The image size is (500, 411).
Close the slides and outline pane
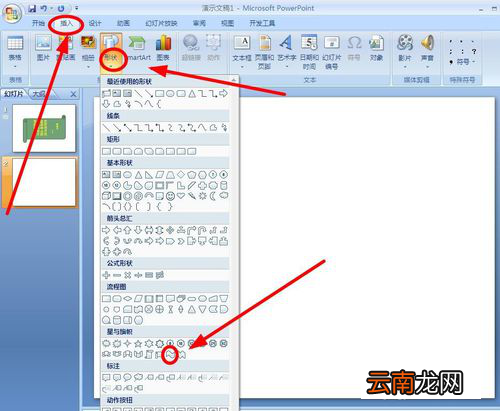(74, 94)
